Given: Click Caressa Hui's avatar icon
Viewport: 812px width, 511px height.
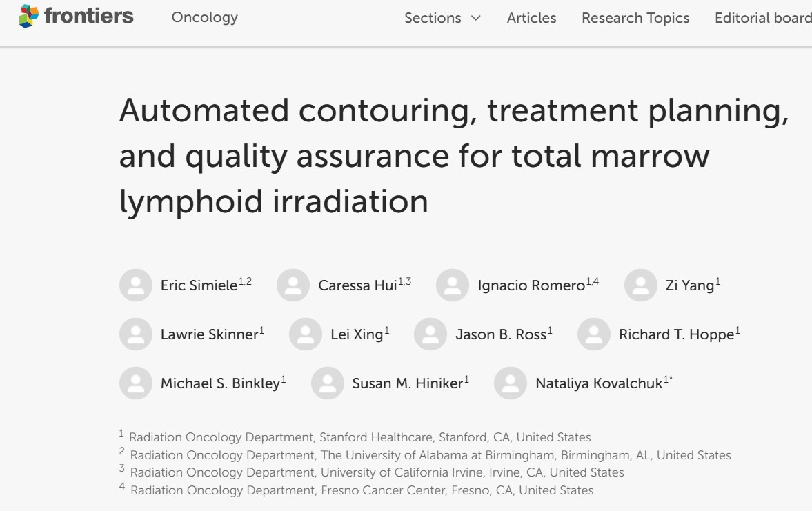Looking at the screenshot, I should (293, 285).
